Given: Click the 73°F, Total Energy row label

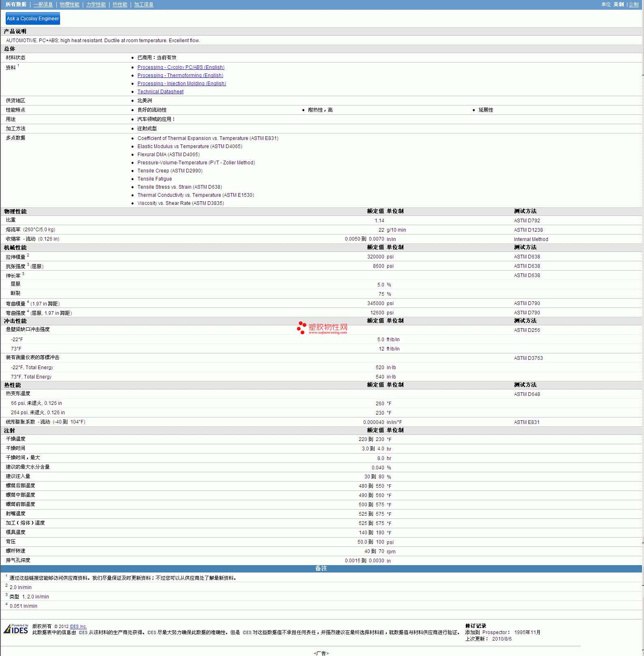Looking at the screenshot, I should 31,377.
